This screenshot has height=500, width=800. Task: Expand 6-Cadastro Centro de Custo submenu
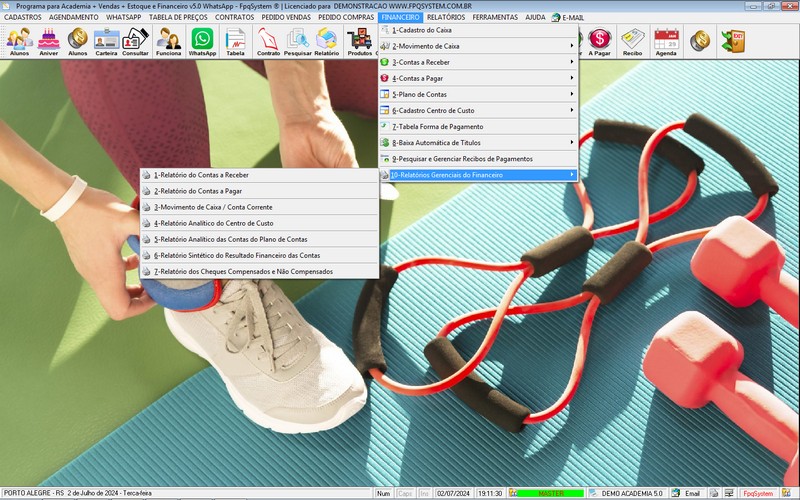click(478, 111)
